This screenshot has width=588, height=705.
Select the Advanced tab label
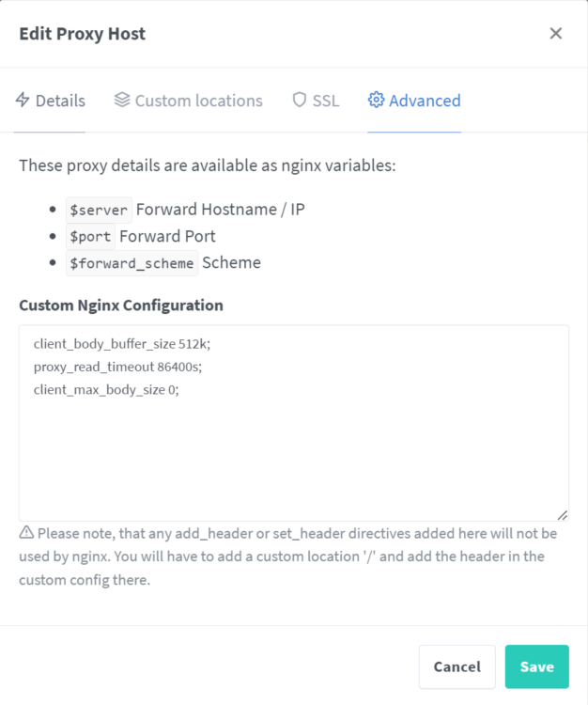(x=425, y=101)
